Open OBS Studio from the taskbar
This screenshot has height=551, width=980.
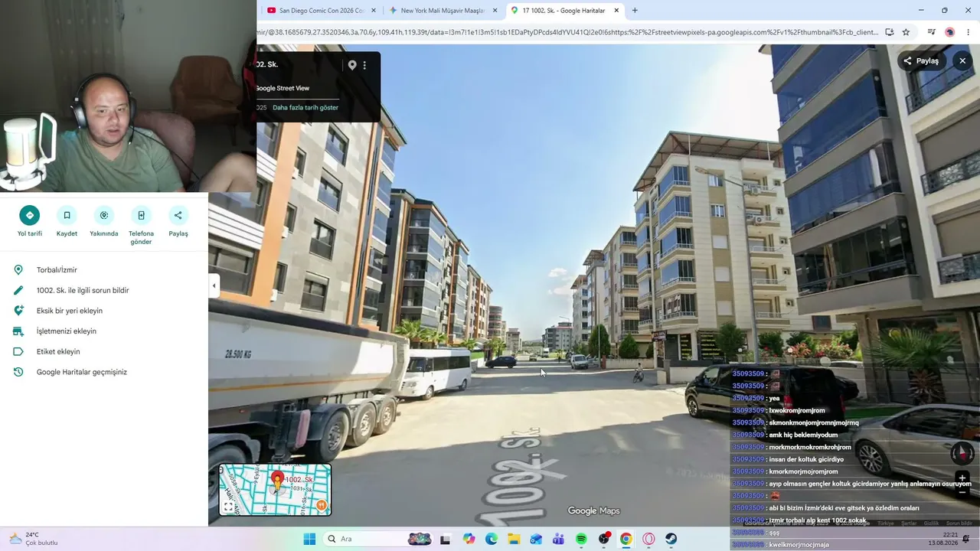click(604, 539)
